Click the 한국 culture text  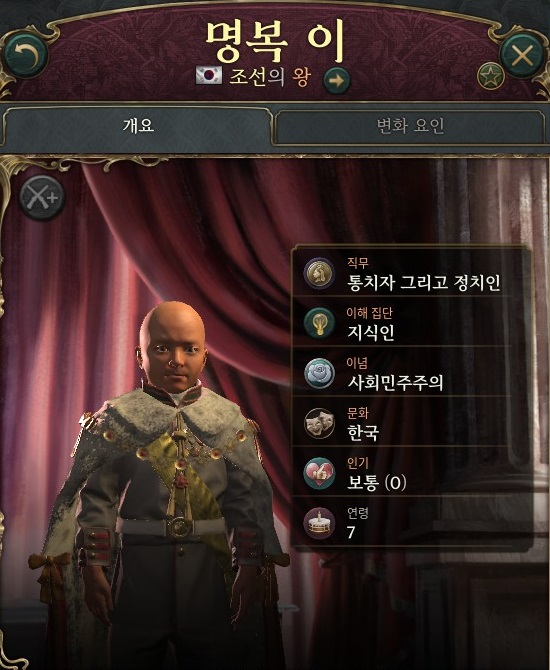[x=363, y=432]
